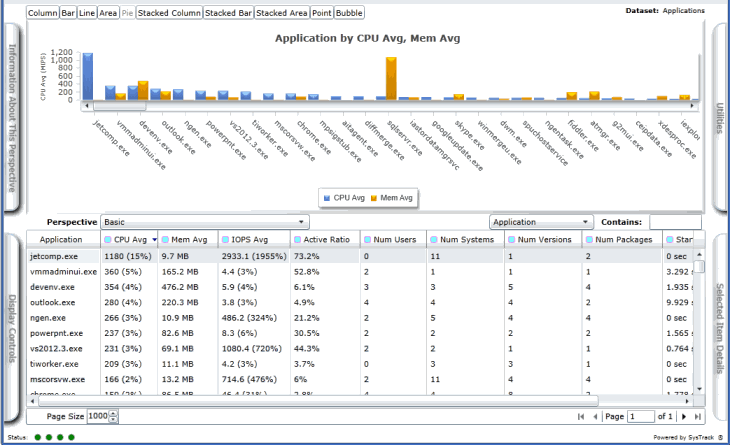Select the Point chart type
This screenshot has width=730, height=445.
point(322,13)
